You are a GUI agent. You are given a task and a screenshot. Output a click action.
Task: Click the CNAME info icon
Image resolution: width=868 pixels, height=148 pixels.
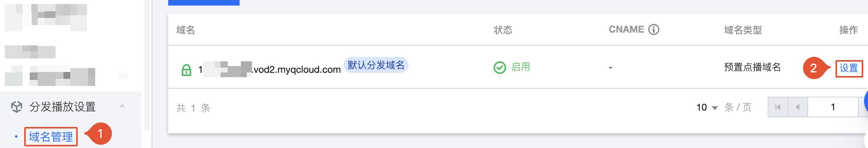coord(653,29)
